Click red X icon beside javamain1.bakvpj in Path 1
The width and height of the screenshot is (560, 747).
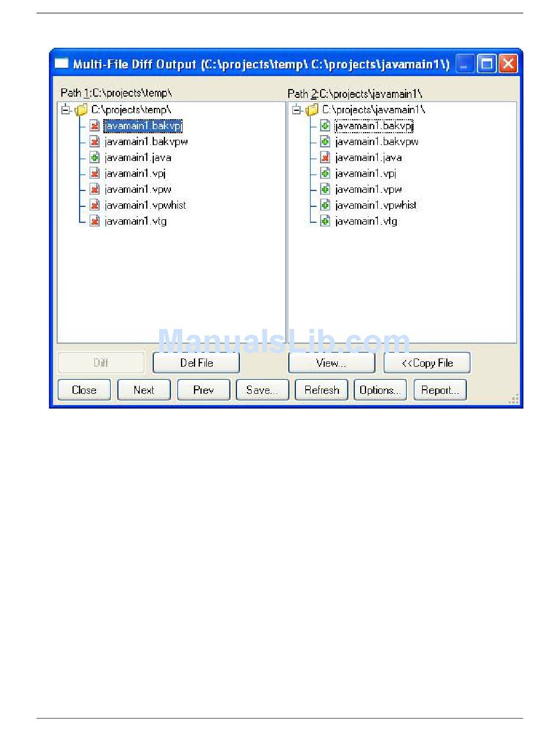[94, 126]
